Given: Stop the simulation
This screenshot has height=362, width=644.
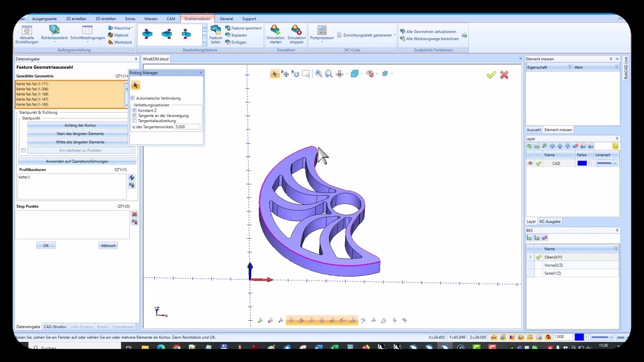Looking at the screenshot, I should (x=296, y=35).
